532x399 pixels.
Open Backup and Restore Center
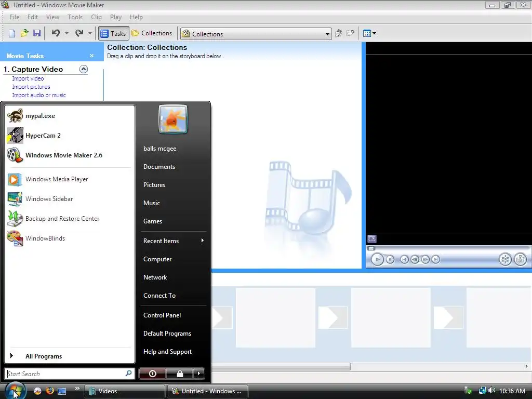coord(69,219)
